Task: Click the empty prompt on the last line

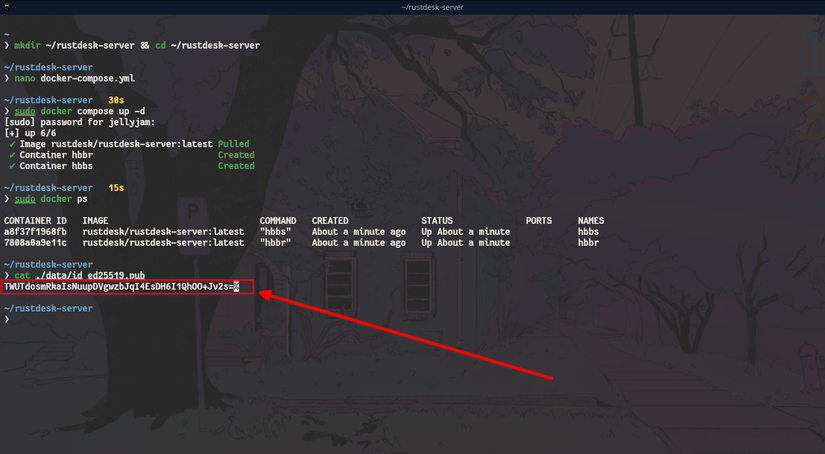Action: (7, 319)
